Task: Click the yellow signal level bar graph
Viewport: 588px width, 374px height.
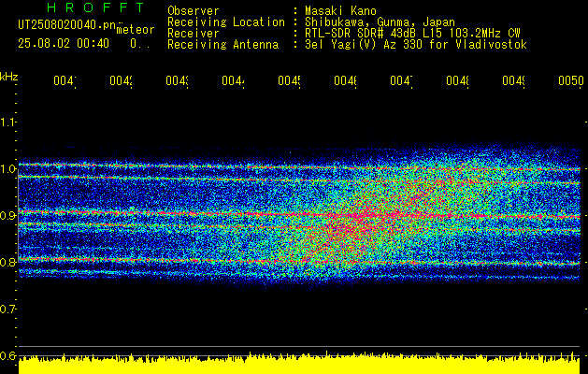Action: pos(299,363)
